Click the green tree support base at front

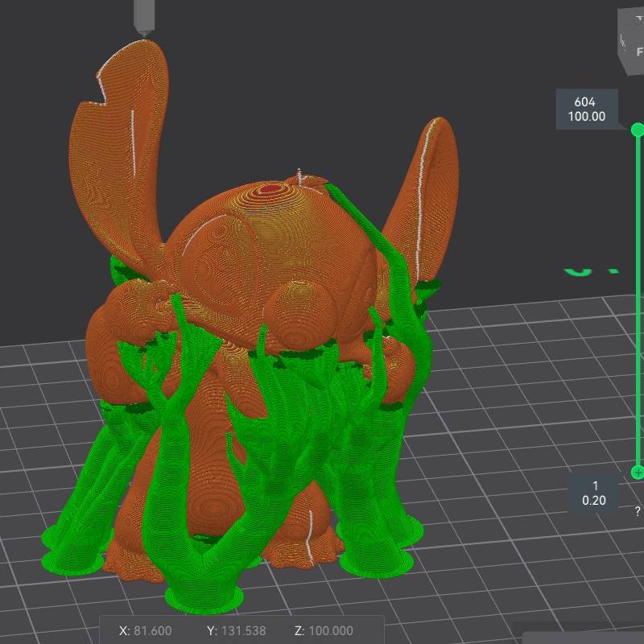tap(204, 597)
